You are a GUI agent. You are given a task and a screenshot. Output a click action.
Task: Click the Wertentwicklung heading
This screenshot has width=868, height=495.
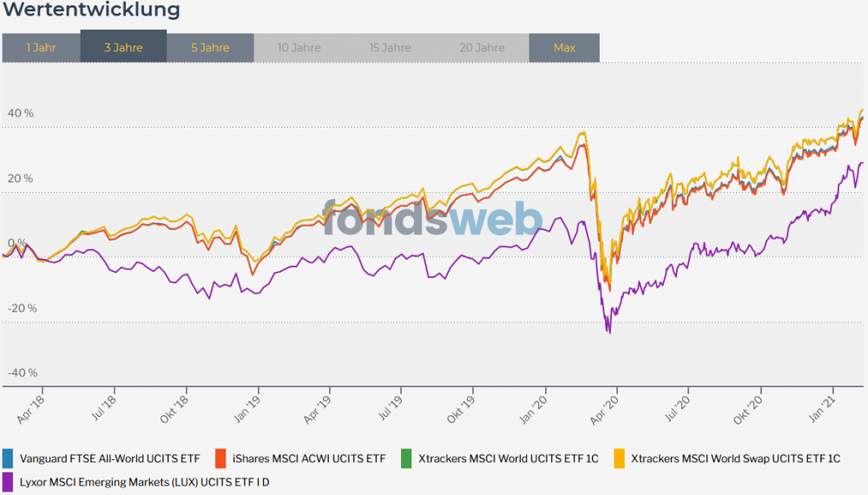click(x=90, y=10)
